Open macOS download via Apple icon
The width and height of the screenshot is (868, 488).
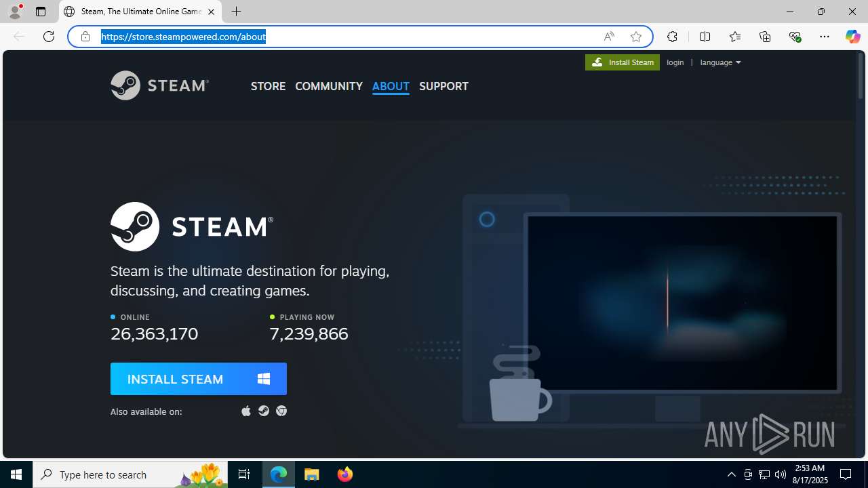tap(246, 411)
